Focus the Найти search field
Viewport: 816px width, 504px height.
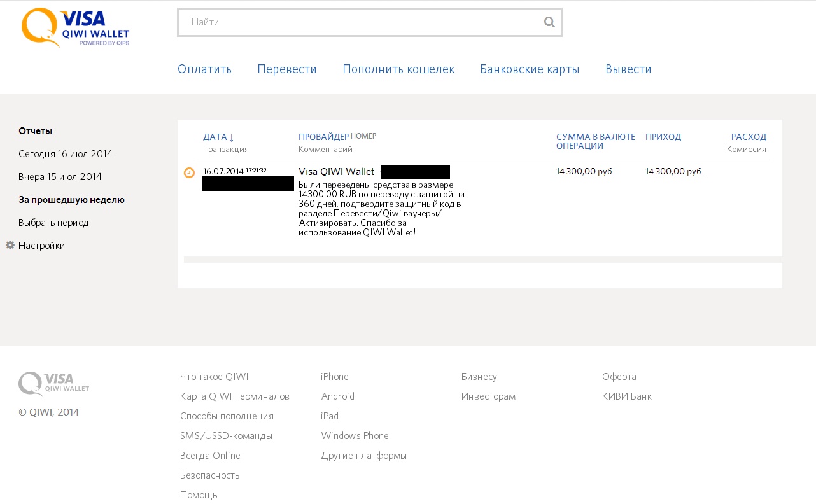(x=369, y=22)
